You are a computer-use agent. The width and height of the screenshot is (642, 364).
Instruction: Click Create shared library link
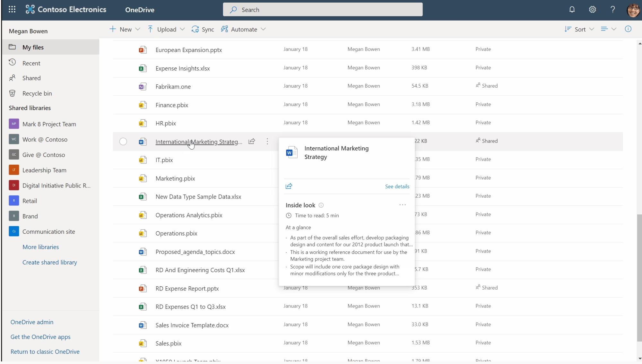50,262
